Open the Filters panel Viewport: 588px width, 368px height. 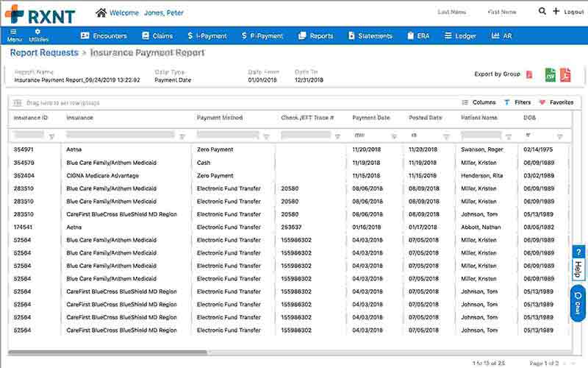(517, 102)
